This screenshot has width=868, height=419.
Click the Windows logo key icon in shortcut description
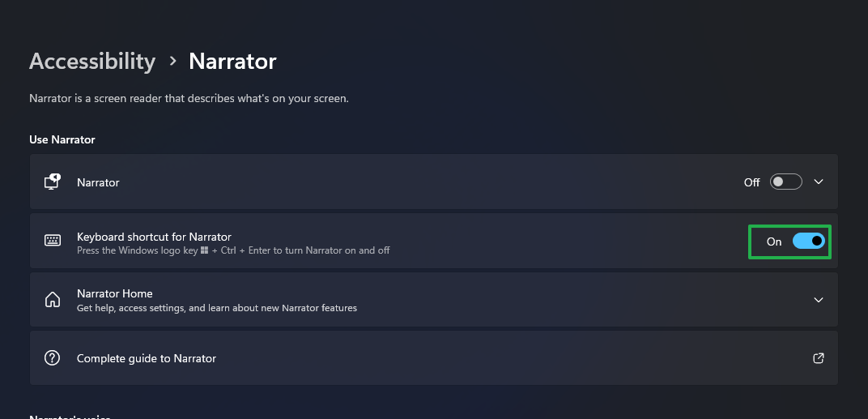205,251
